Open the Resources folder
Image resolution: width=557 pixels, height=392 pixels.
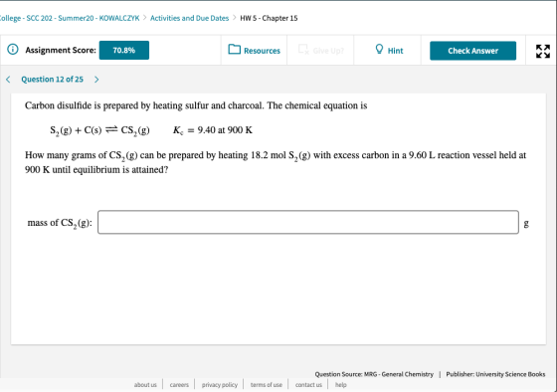pos(254,50)
